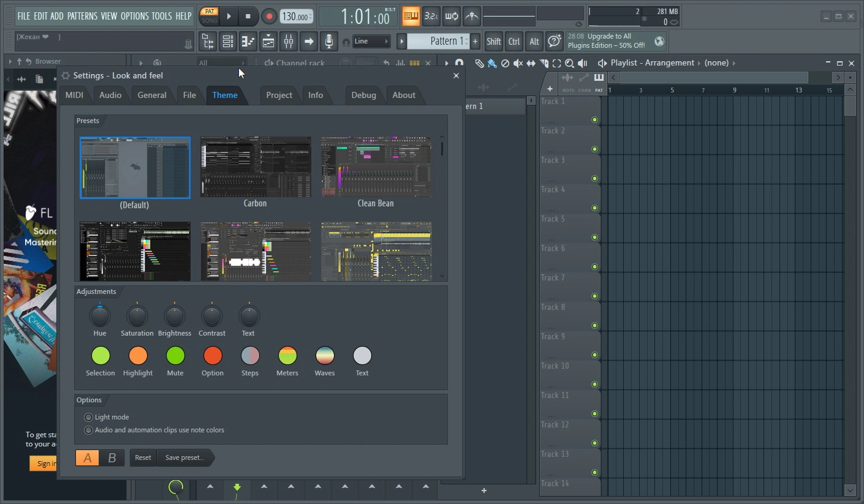
Task: Click the Ctrl key button
Action: [x=514, y=42]
